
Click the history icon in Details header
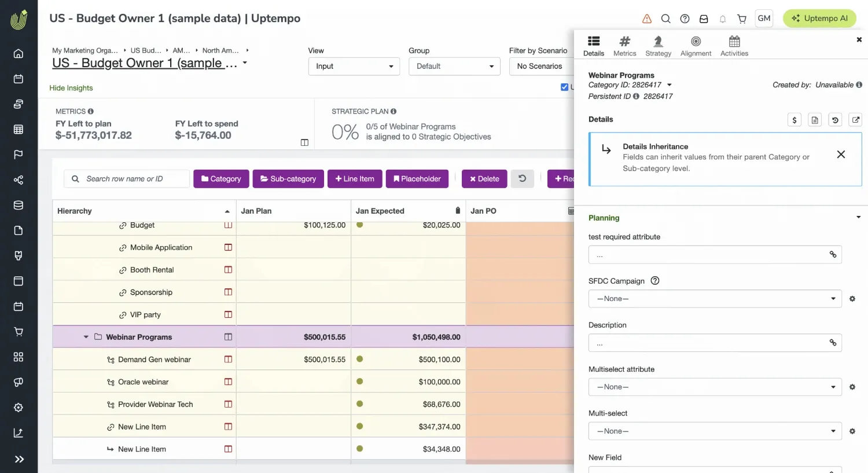[x=835, y=120]
